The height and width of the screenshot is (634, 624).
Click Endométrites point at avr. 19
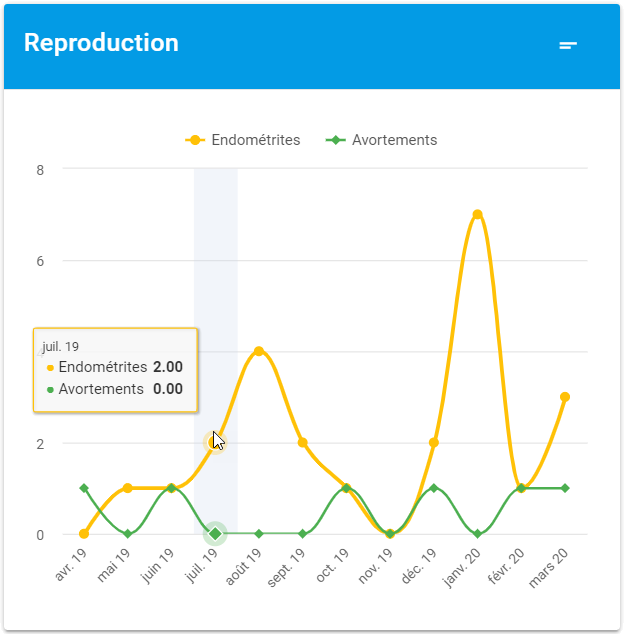[84, 534]
